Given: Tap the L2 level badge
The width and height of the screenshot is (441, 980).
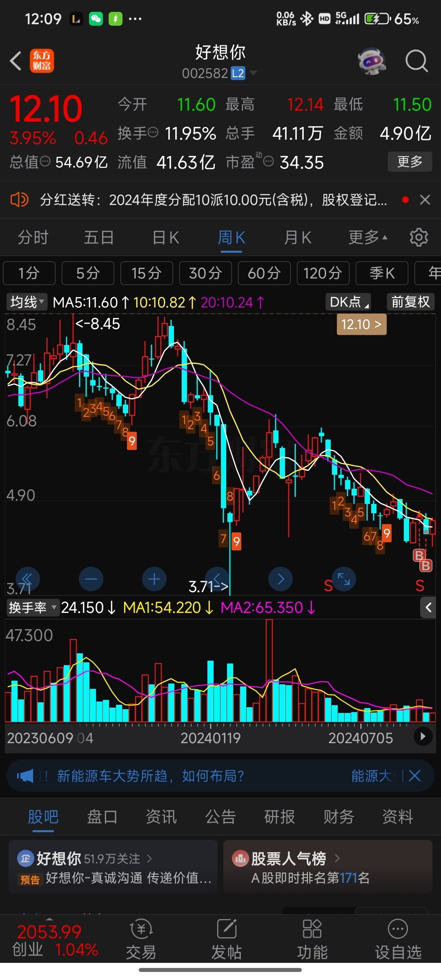Looking at the screenshot, I should click(238, 73).
